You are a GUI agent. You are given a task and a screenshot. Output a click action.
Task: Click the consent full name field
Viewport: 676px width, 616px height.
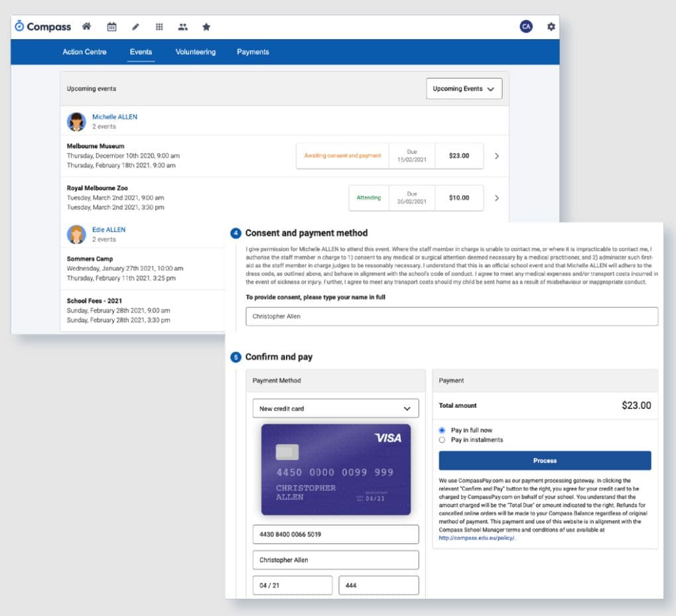click(451, 316)
